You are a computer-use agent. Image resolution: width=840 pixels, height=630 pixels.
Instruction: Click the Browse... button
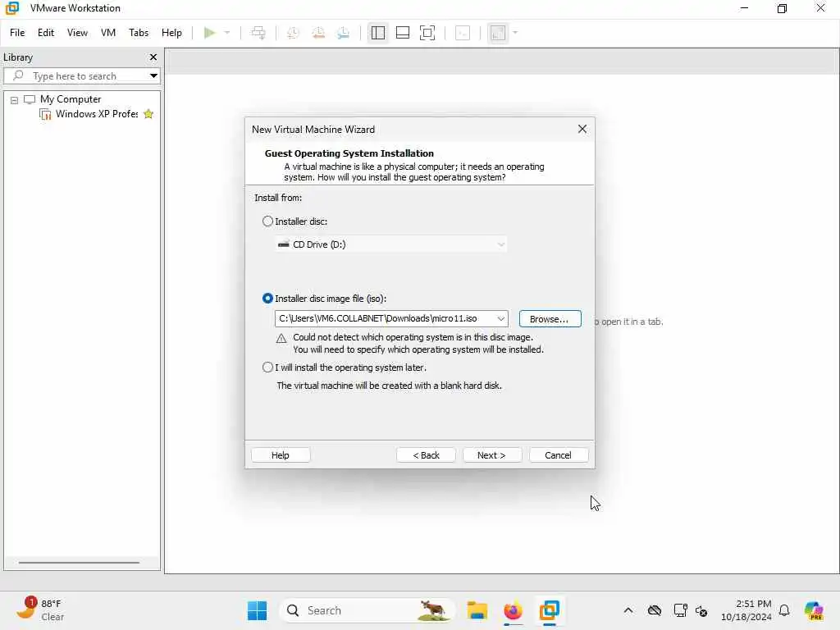(x=550, y=319)
